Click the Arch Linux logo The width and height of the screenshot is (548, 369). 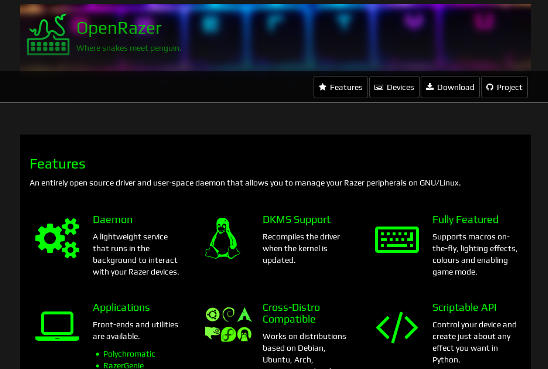click(x=245, y=314)
